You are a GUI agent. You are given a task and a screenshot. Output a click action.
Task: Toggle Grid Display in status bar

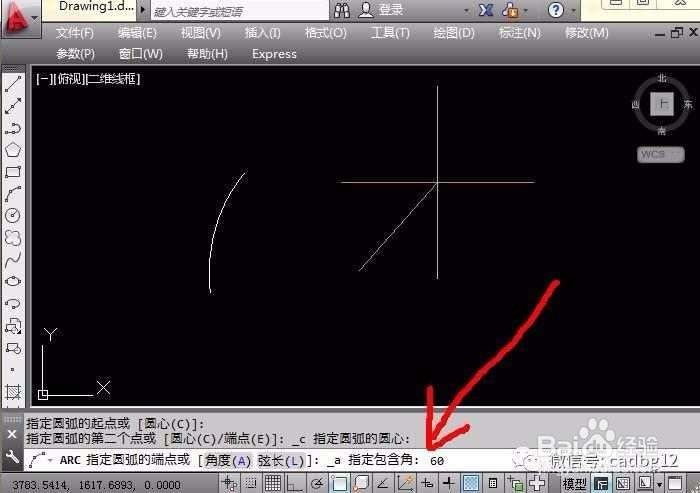point(273,484)
